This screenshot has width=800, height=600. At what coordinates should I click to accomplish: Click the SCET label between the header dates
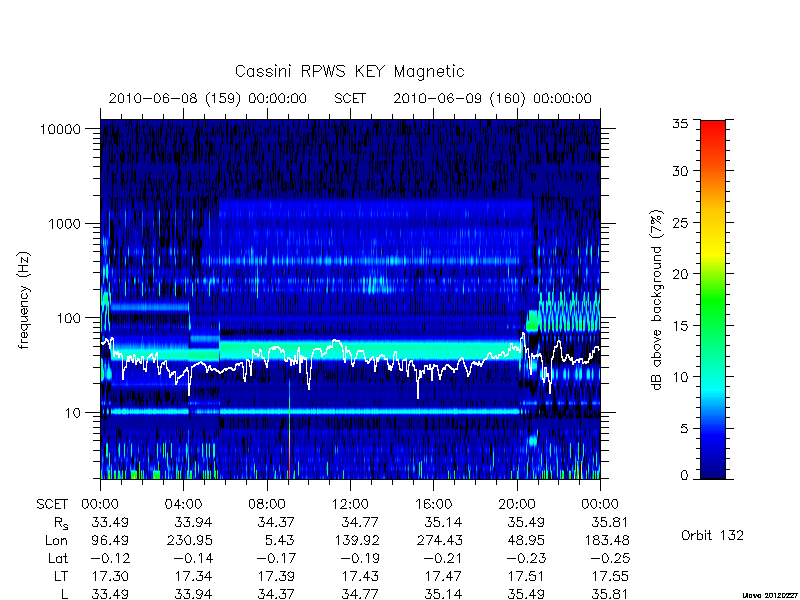pos(350,98)
